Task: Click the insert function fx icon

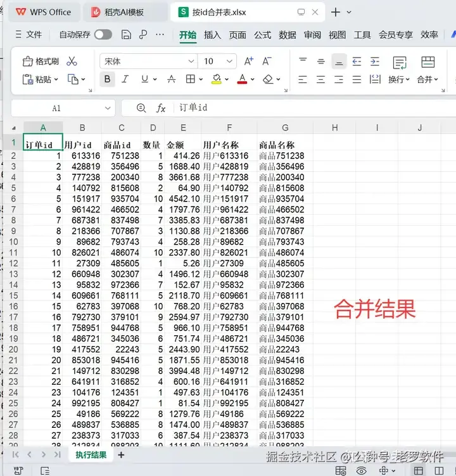Action: pyautogui.click(x=161, y=108)
